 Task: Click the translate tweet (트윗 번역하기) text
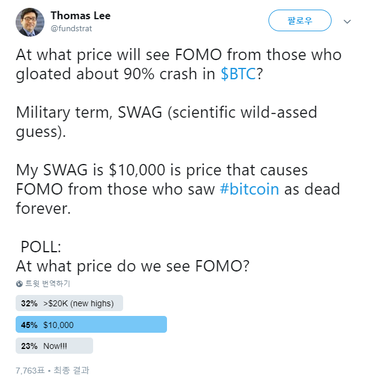pyautogui.click(x=48, y=284)
